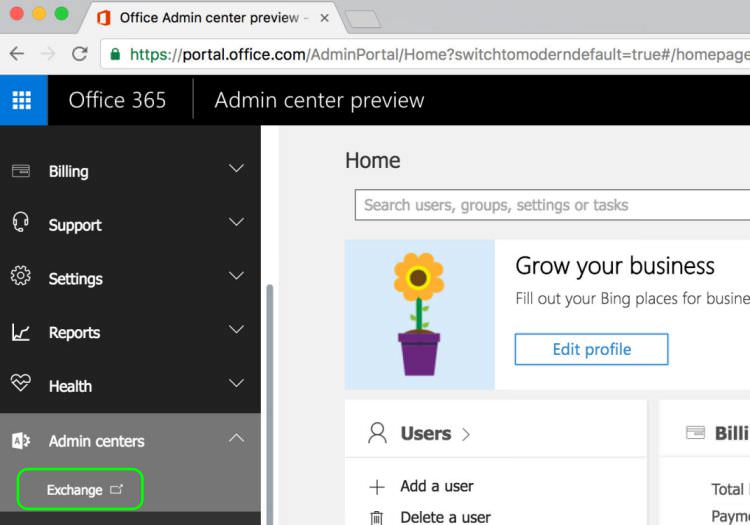The width and height of the screenshot is (750, 525).
Task: Click the Office 365 header title
Action: [117, 100]
